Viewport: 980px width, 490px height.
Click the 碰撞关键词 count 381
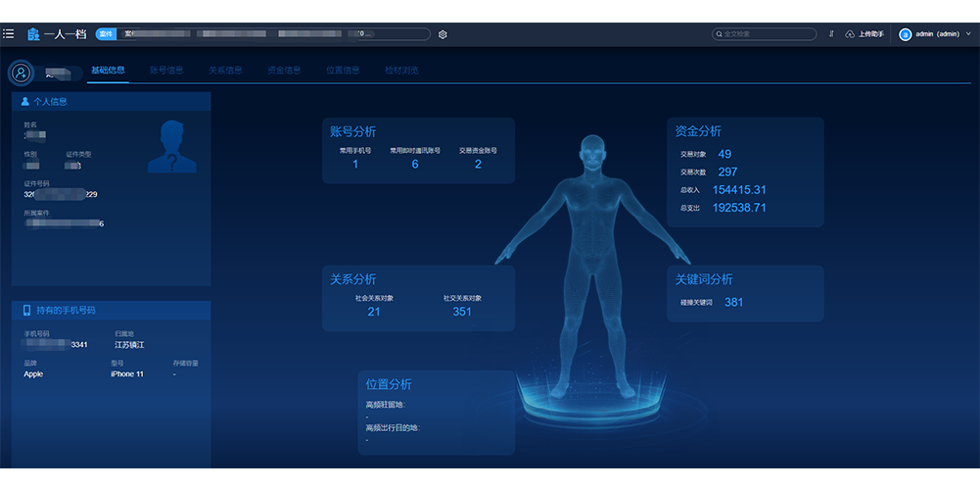pyautogui.click(x=733, y=302)
